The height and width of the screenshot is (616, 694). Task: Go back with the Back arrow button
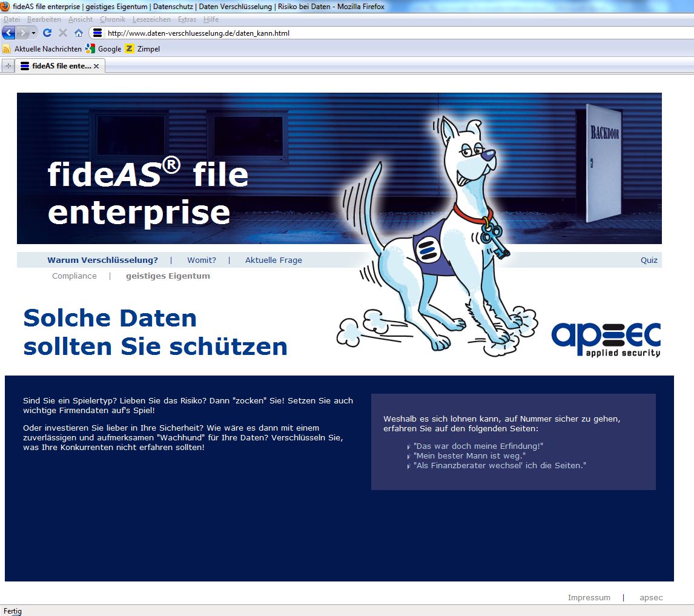pos(8,33)
